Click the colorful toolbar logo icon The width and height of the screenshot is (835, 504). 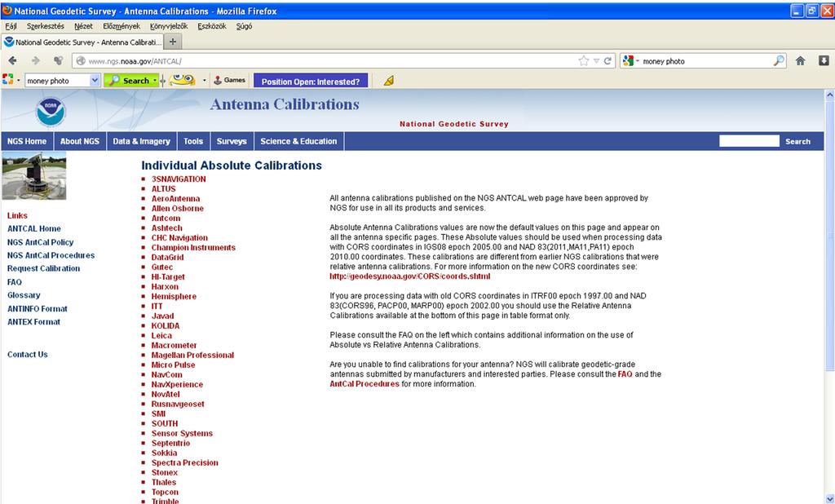tap(8, 80)
